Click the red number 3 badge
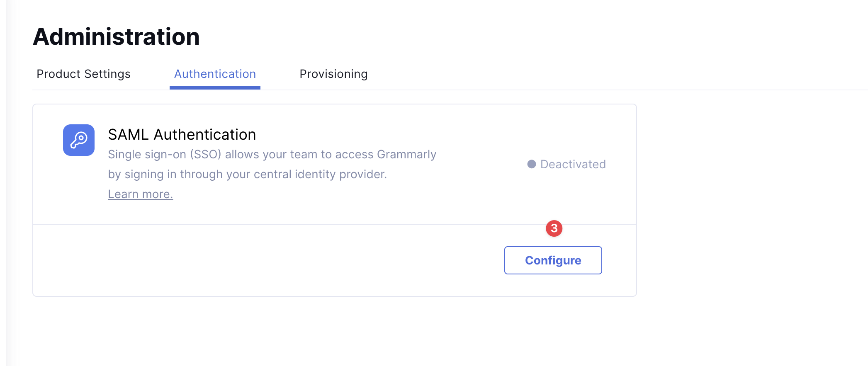The height and width of the screenshot is (366, 868). (554, 228)
